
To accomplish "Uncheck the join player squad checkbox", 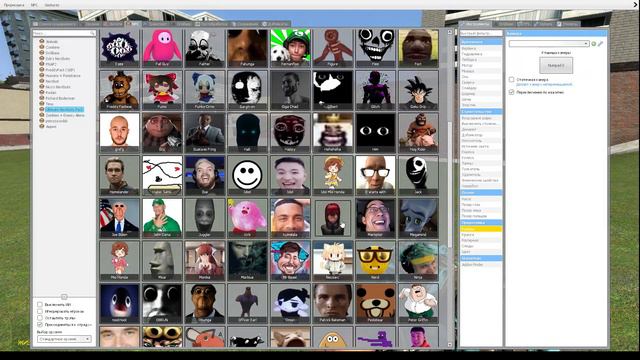I will [x=40, y=324].
